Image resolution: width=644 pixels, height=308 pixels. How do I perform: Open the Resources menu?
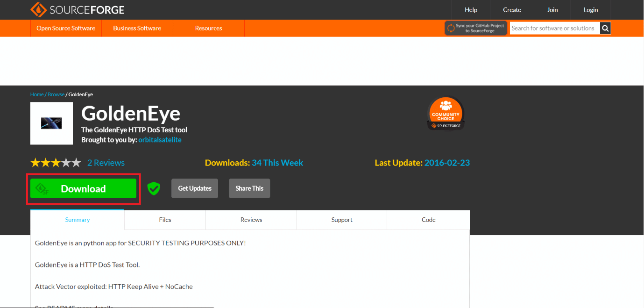[x=209, y=28]
